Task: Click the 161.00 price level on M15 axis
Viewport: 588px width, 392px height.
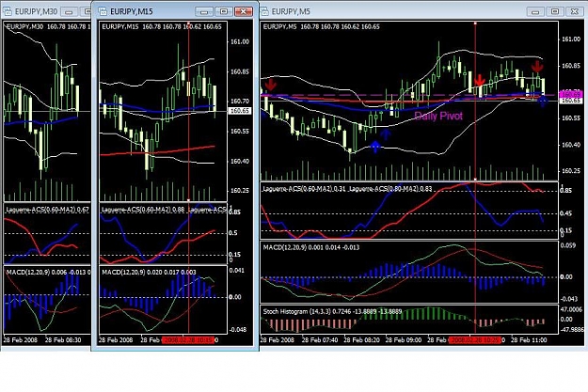Action: tap(240, 41)
